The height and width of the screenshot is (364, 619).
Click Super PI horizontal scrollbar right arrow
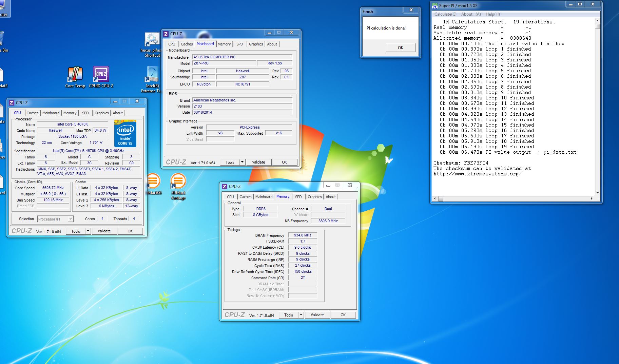[x=592, y=198]
